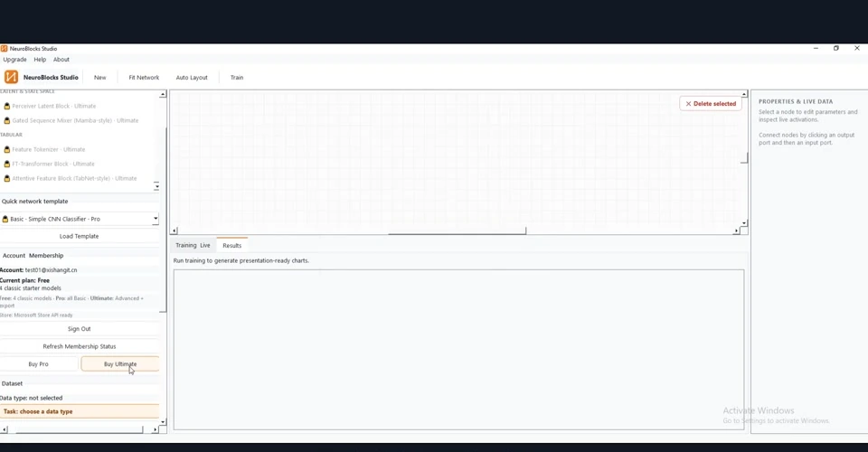
Task: Click the canvas scroll-left arrow
Action: 175,231
